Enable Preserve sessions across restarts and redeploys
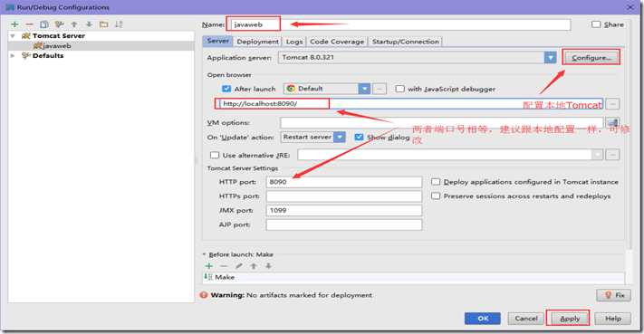Screen dimensions: 644x334 click(x=436, y=196)
